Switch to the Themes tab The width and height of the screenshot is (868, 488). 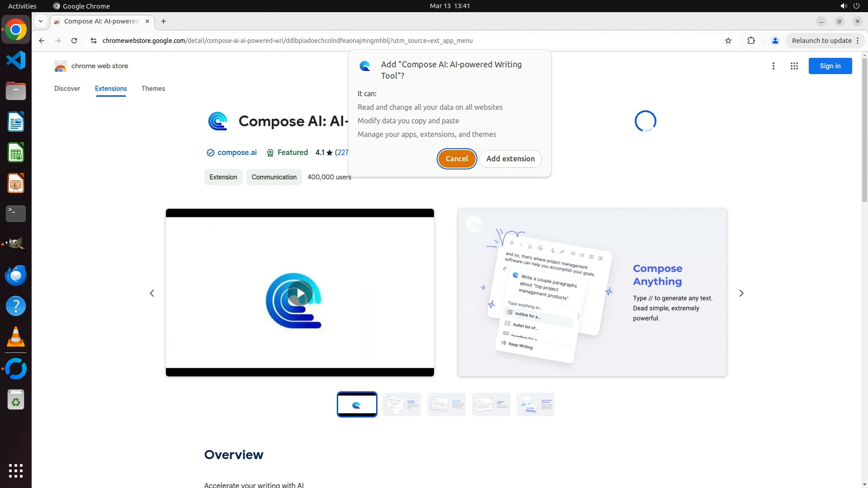(x=153, y=89)
